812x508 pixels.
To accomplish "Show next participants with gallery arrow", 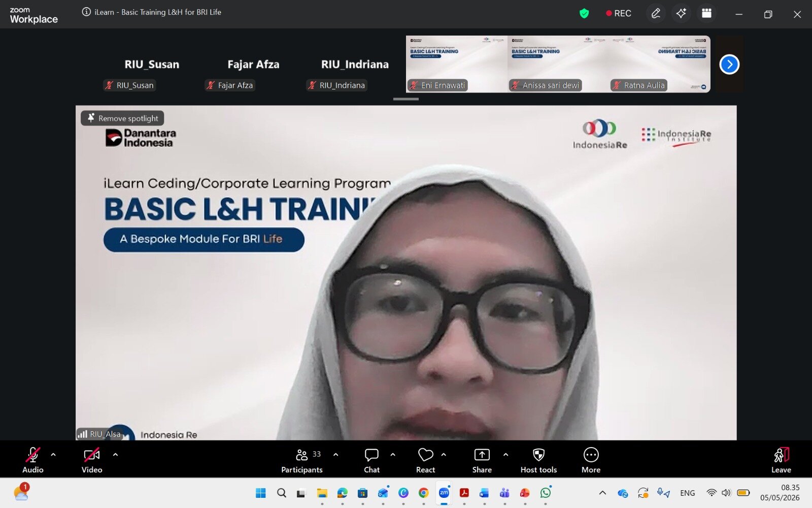I will (729, 65).
